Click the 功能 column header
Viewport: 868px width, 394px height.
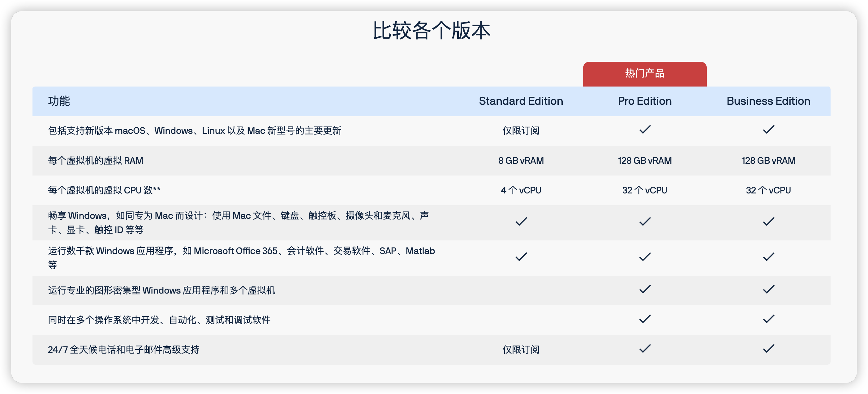(x=59, y=101)
